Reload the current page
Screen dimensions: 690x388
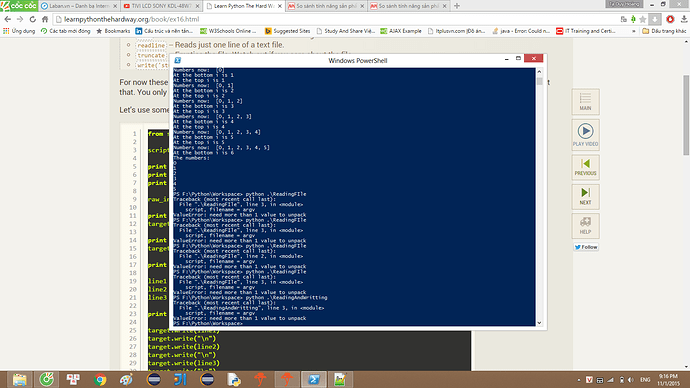tap(33, 19)
